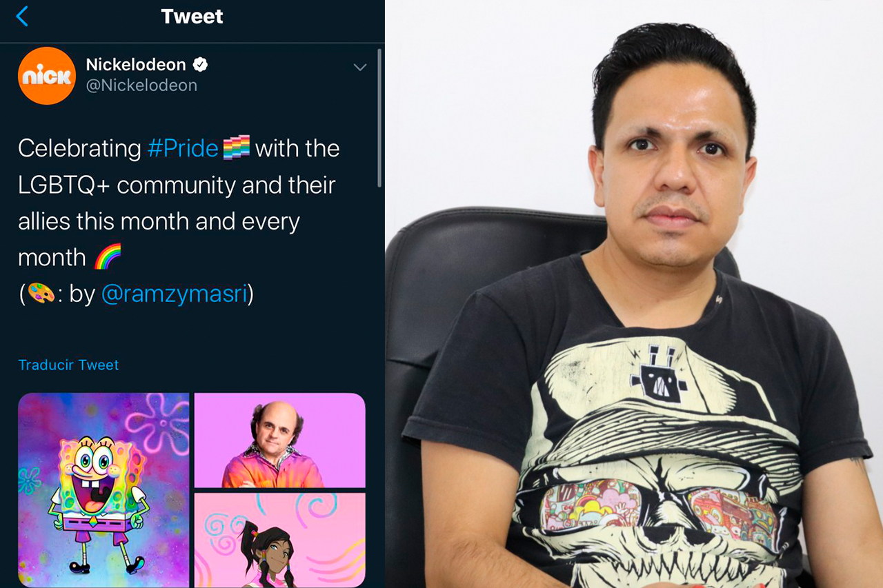Screen dimensions: 883x588
Task: Tap the @Nickelodeon handle text
Action: pos(141,85)
